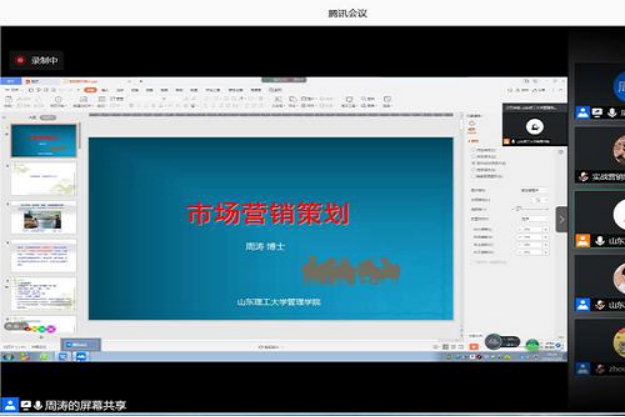Select the fifth fill radio option
This screenshot has height=417, width=625.
click(473, 176)
